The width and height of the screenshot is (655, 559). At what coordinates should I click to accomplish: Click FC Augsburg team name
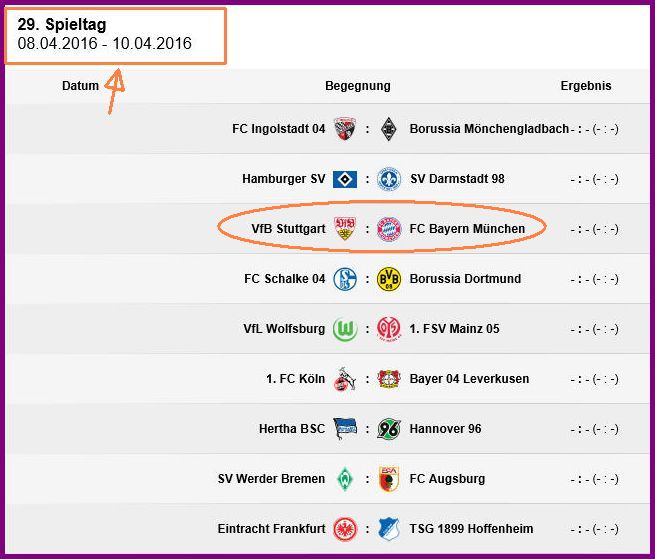click(x=447, y=479)
